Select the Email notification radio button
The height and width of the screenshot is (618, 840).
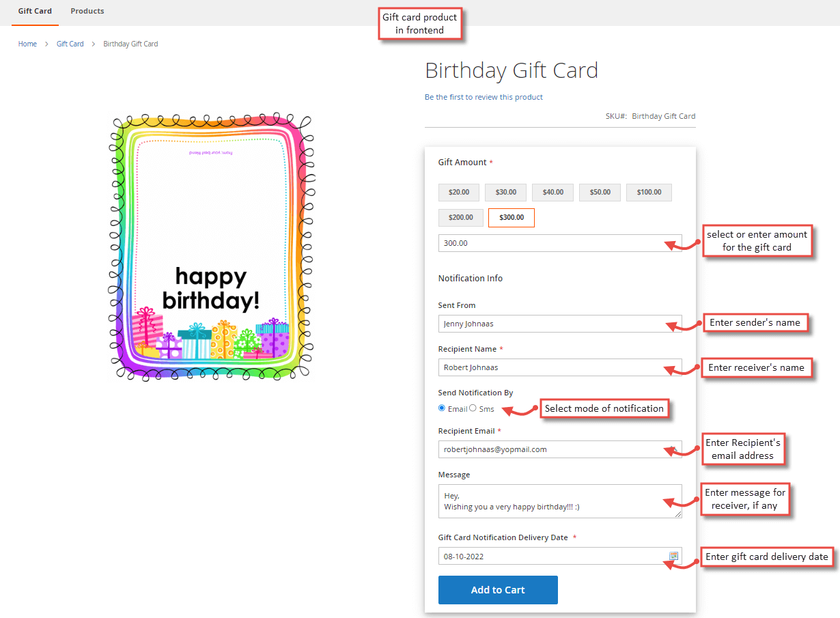(x=442, y=408)
